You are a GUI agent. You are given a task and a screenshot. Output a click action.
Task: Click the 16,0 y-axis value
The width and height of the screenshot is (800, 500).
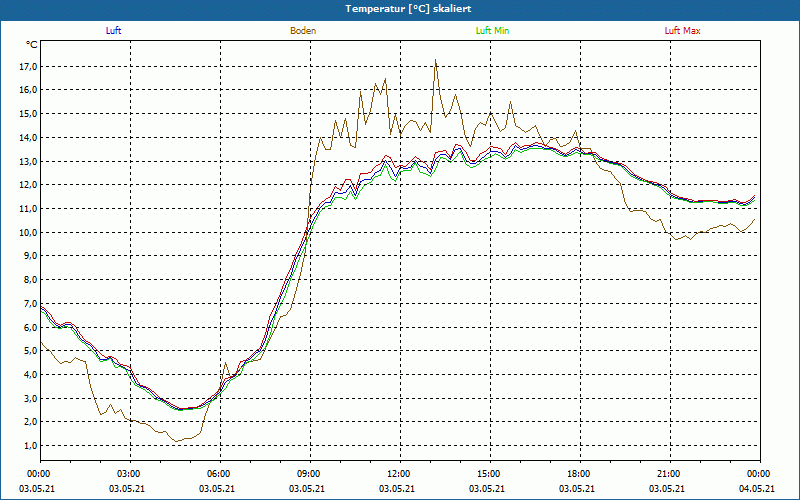point(29,90)
